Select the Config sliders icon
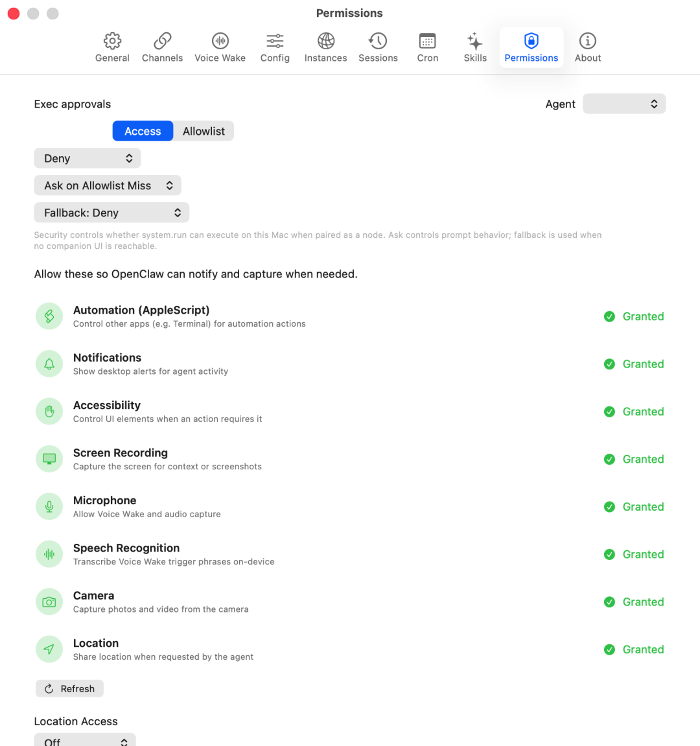The image size is (700, 746). 275,41
